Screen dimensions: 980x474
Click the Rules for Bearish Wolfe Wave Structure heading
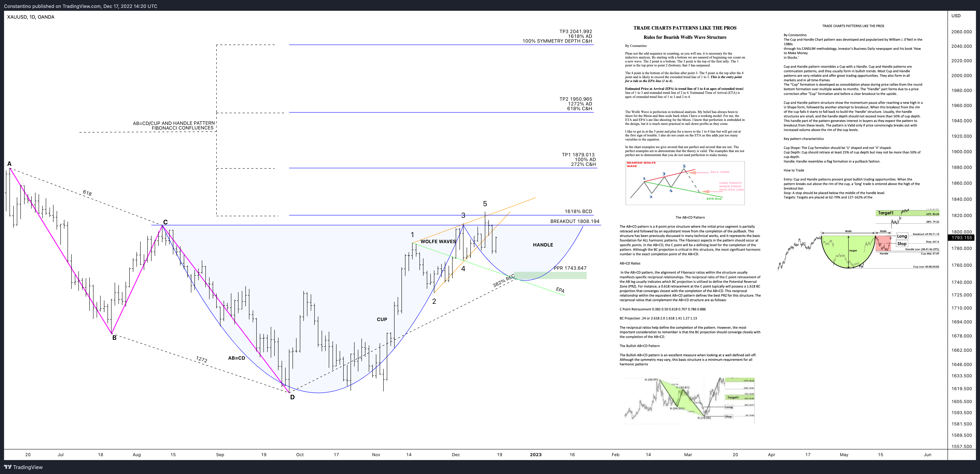pyautogui.click(x=685, y=37)
